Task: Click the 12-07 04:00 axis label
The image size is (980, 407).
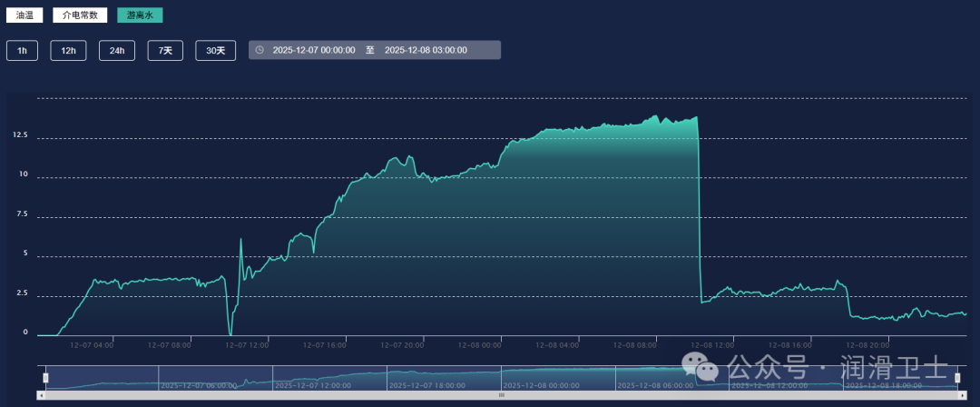Action: 92,344
